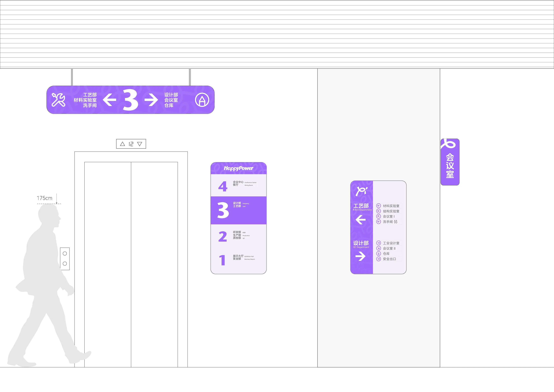Click the big left arrow under 工艺部
554x392 pixels.
point(361,220)
